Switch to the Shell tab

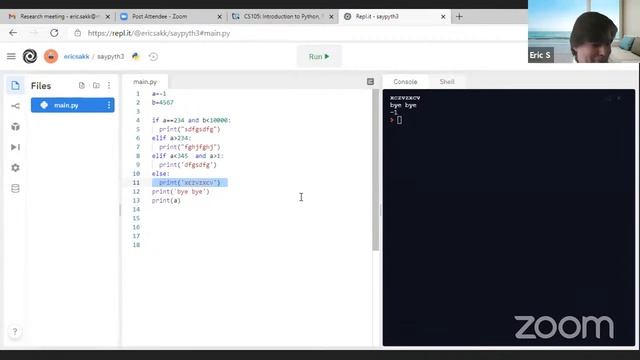[447, 82]
